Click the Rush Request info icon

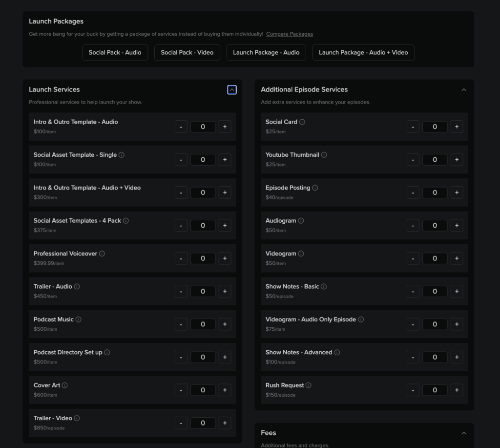309,385
